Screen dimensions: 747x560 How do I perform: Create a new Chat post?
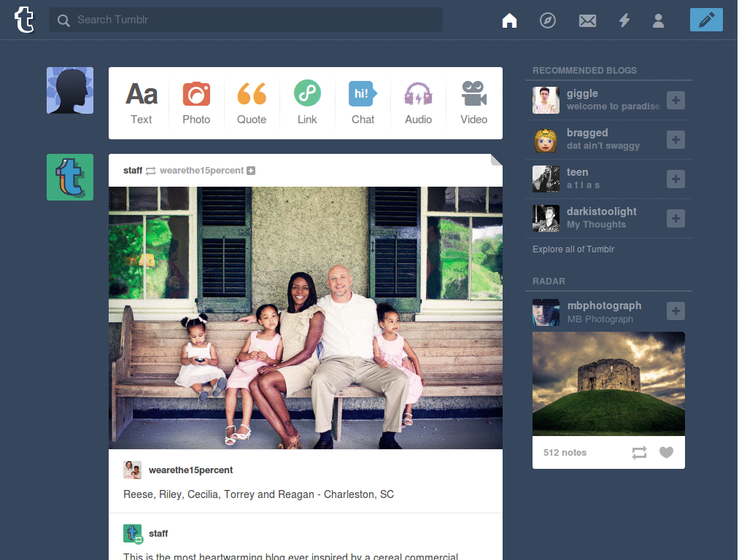tap(363, 104)
